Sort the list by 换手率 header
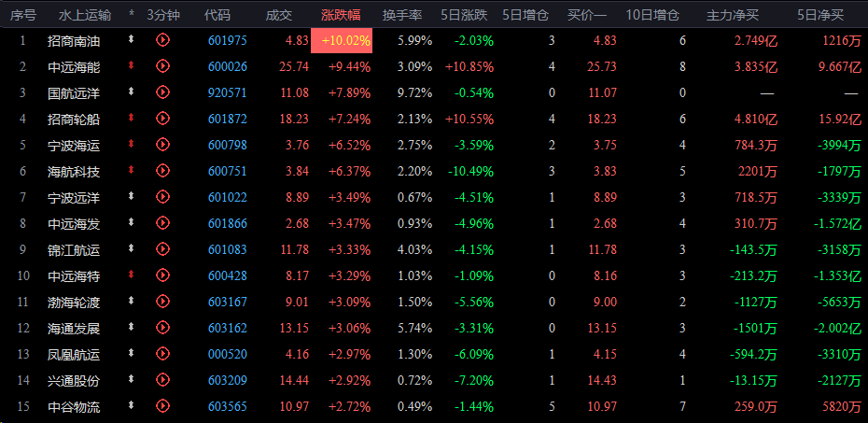This screenshot has height=423, width=868. point(402,15)
